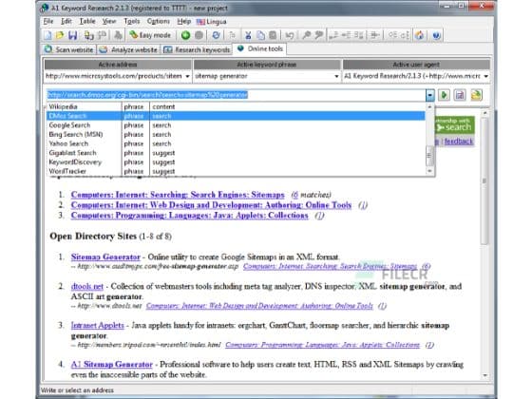Click the Copy toolbar icon
532x399 pixels.
coord(260,35)
